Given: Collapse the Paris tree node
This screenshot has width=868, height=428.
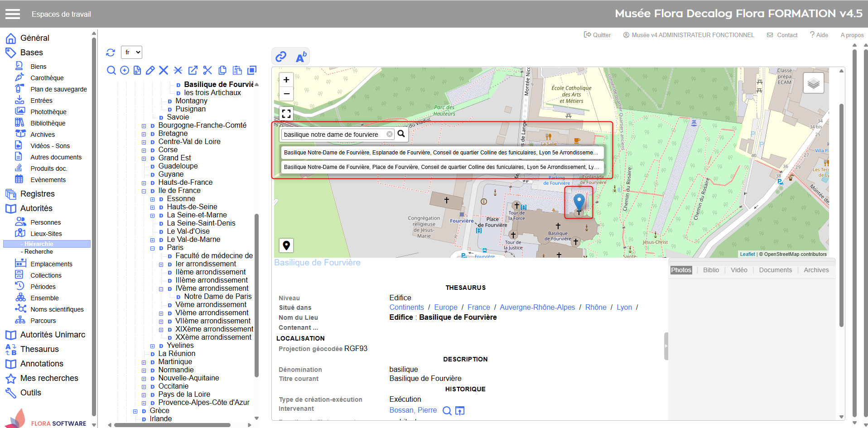Looking at the screenshot, I should tap(153, 248).
